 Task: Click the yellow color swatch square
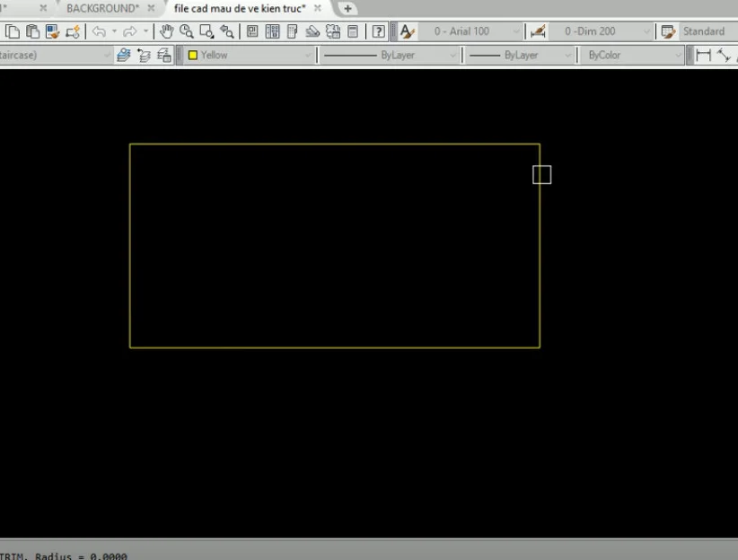(x=192, y=55)
